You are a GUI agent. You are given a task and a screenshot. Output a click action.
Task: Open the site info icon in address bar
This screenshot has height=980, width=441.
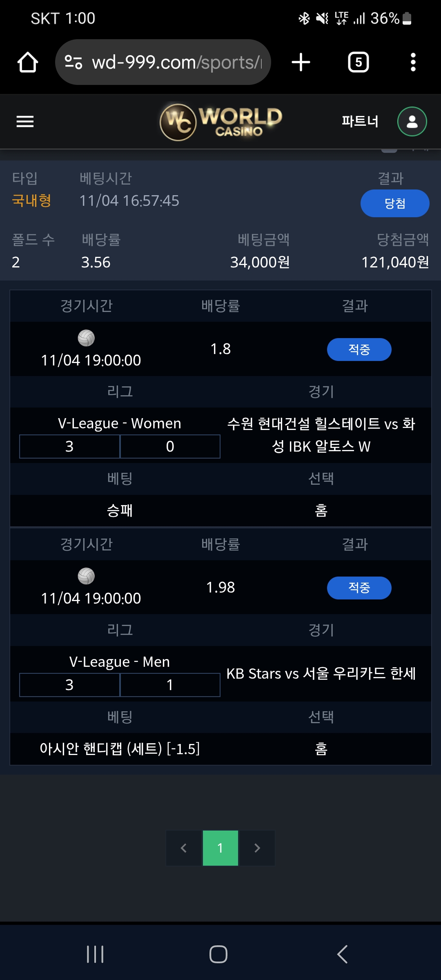74,62
